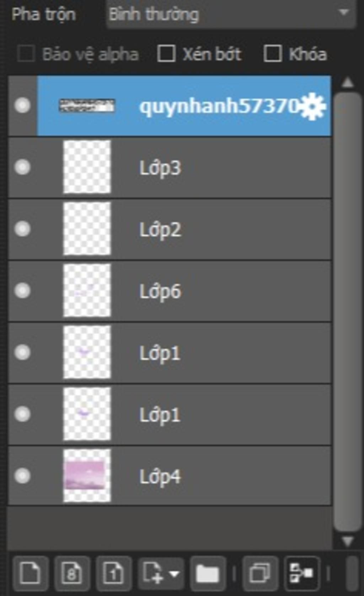Select the Lớp2 layer
The image size is (364, 596).
(x=170, y=229)
